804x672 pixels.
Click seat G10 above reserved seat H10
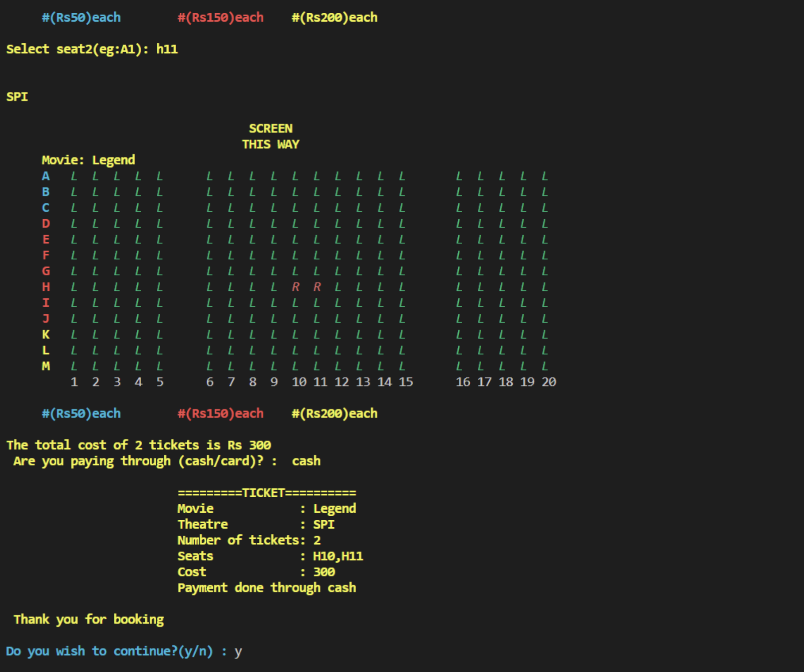pos(295,271)
